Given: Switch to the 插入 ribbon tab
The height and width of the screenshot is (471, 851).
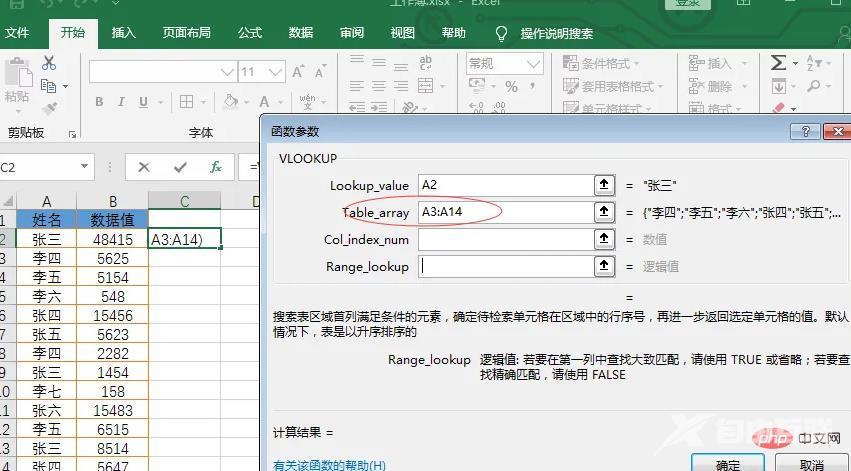Looking at the screenshot, I should click(124, 33).
